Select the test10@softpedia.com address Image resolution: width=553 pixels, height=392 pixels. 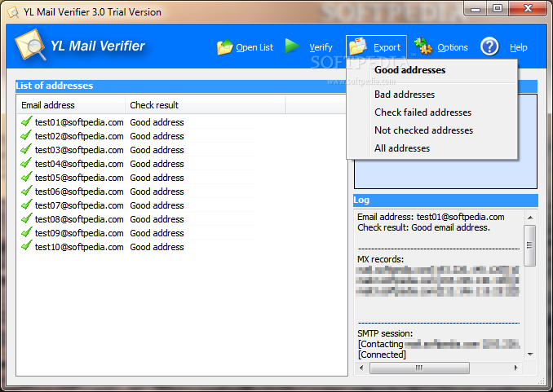pos(79,247)
